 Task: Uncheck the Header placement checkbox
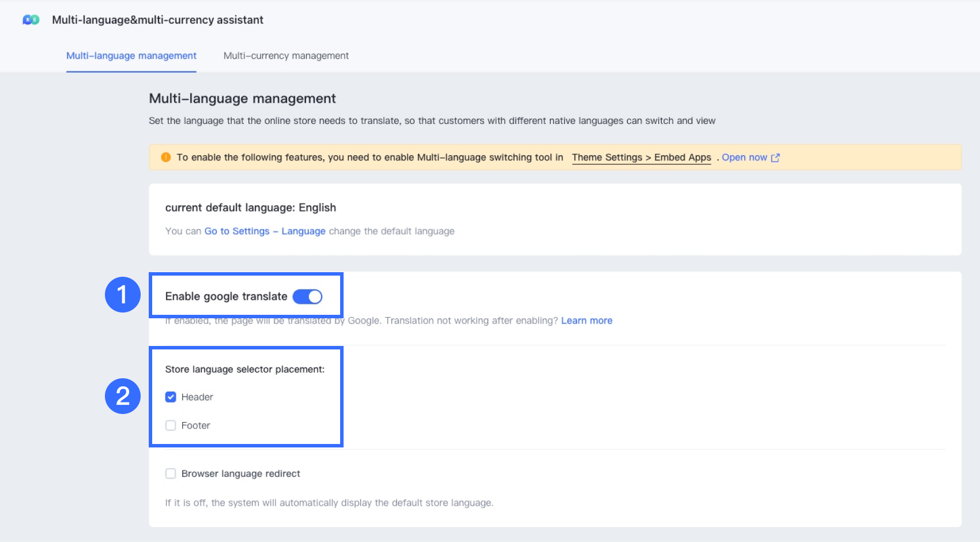171,397
